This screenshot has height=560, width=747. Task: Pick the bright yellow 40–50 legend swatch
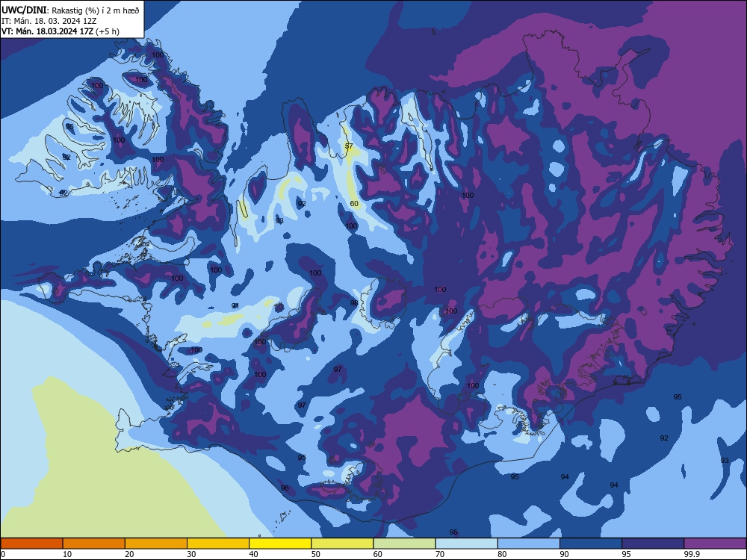280,544
